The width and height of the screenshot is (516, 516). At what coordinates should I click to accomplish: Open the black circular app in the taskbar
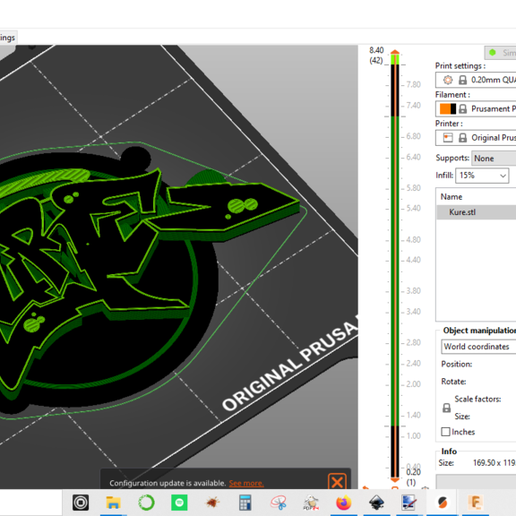tap(80, 502)
